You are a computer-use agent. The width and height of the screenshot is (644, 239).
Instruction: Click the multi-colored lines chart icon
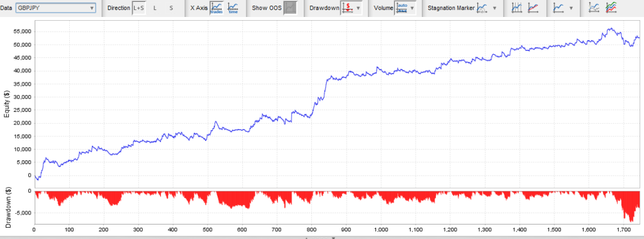(x=611, y=8)
